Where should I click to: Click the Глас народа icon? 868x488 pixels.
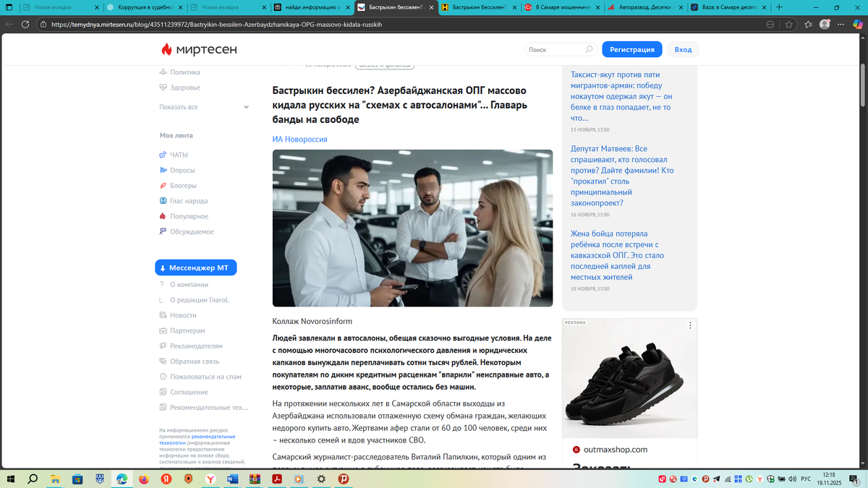coord(163,201)
